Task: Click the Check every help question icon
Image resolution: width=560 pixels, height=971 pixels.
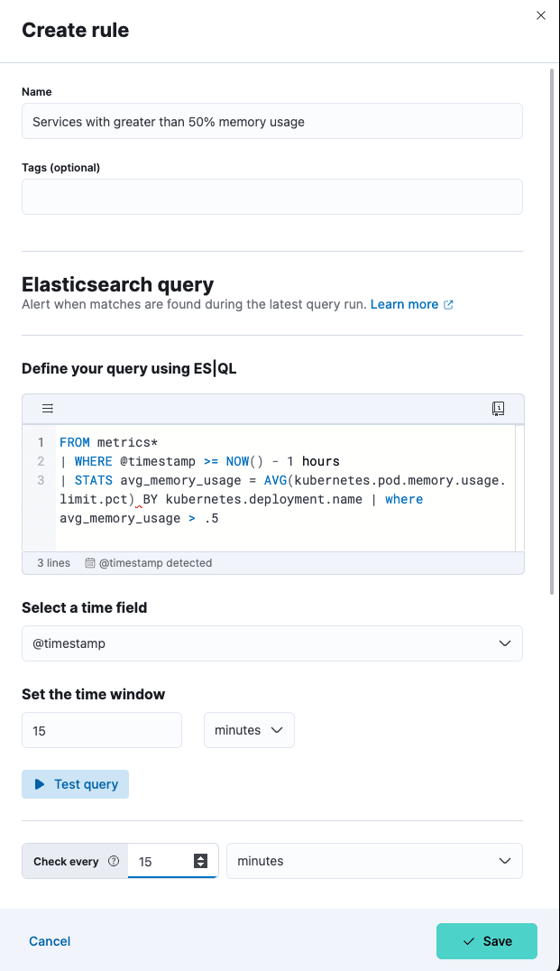Action: click(x=114, y=861)
